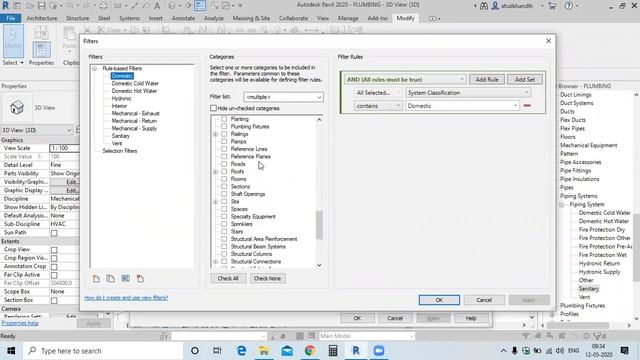Expand the Roofs category node
This screenshot has width=640, height=360.
tap(216, 171)
